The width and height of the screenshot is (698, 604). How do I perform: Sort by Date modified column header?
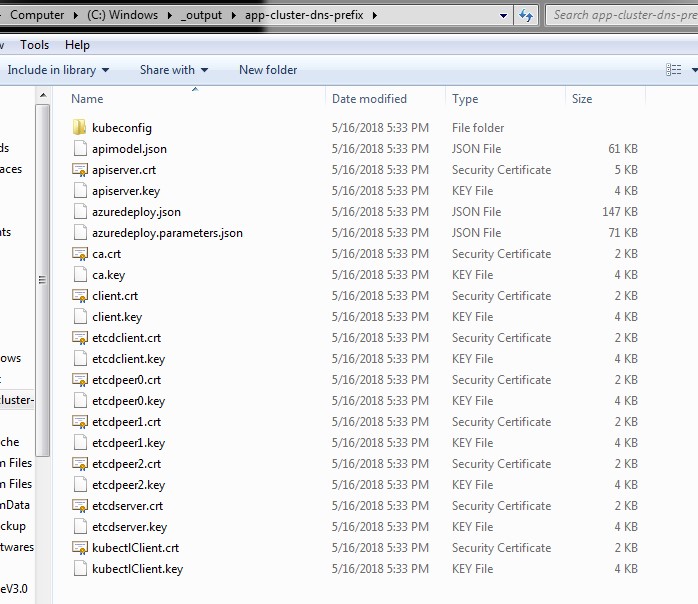(369, 99)
